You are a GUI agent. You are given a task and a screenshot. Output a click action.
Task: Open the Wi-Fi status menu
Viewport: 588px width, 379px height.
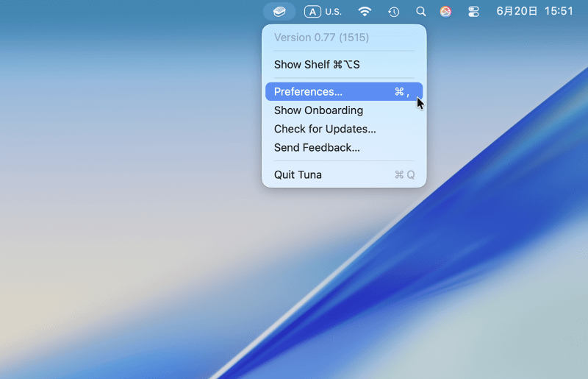[x=365, y=12]
